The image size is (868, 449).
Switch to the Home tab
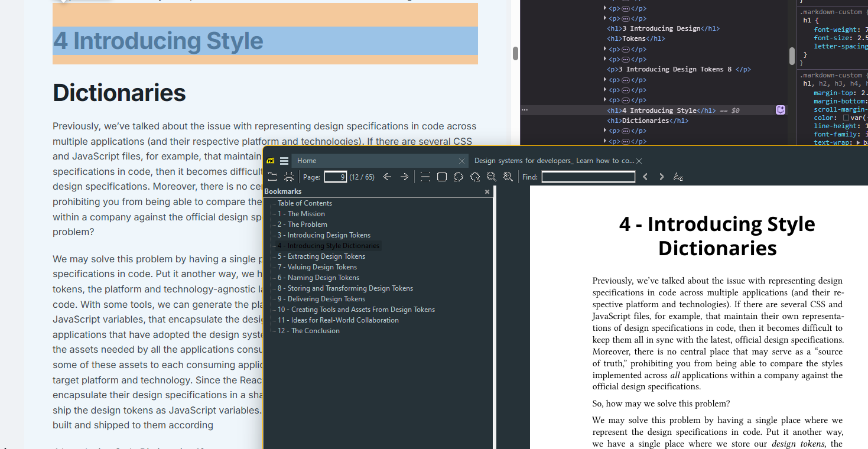pos(307,161)
